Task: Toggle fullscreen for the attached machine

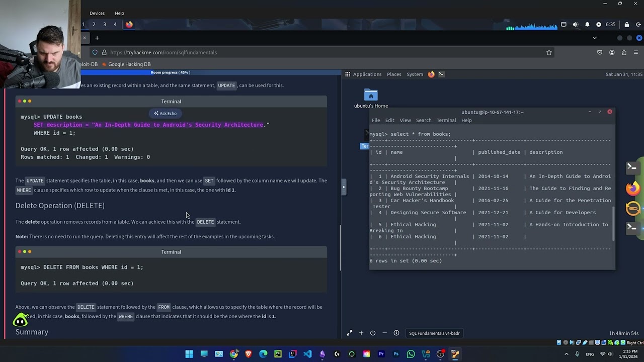Action: [349, 333]
